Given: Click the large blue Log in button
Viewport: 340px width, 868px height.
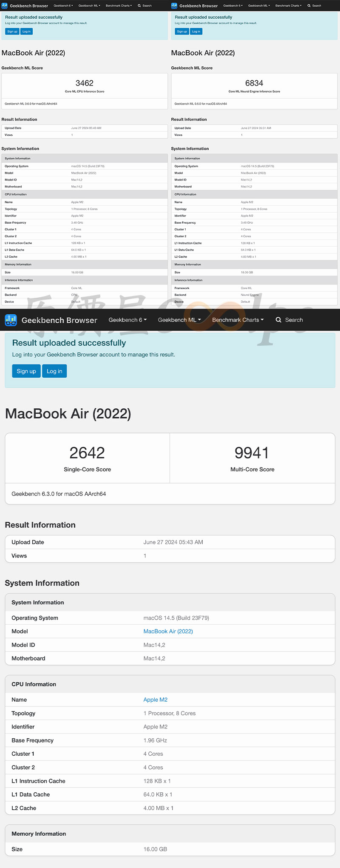Looking at the screenshot, I should coord(54,371).
